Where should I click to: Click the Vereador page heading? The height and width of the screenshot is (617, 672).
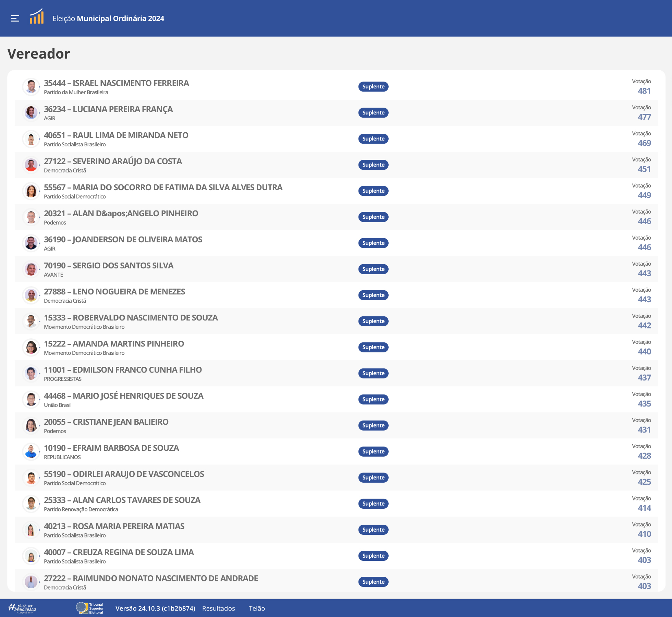tap(39, 54)
